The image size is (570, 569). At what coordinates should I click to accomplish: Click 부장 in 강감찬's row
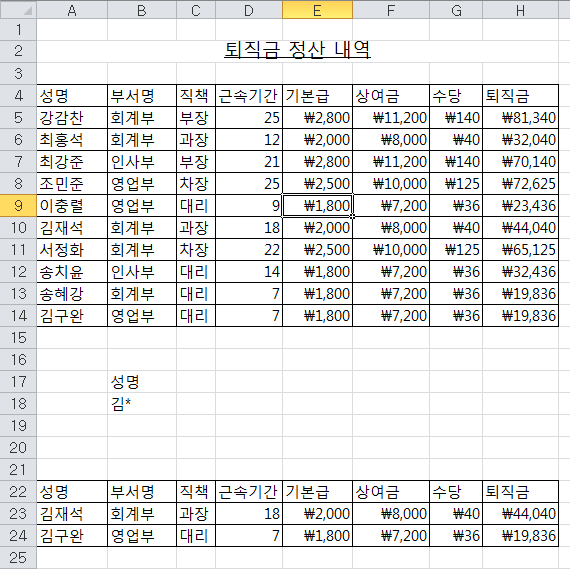196,117
